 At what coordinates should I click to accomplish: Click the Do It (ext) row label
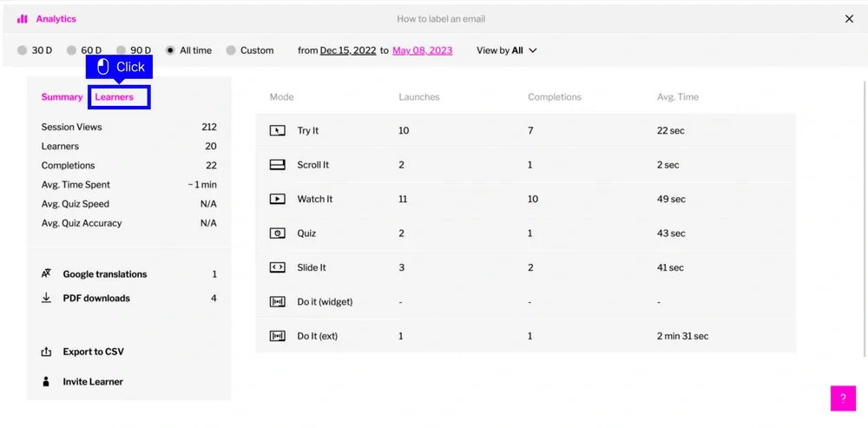(317, 336)
